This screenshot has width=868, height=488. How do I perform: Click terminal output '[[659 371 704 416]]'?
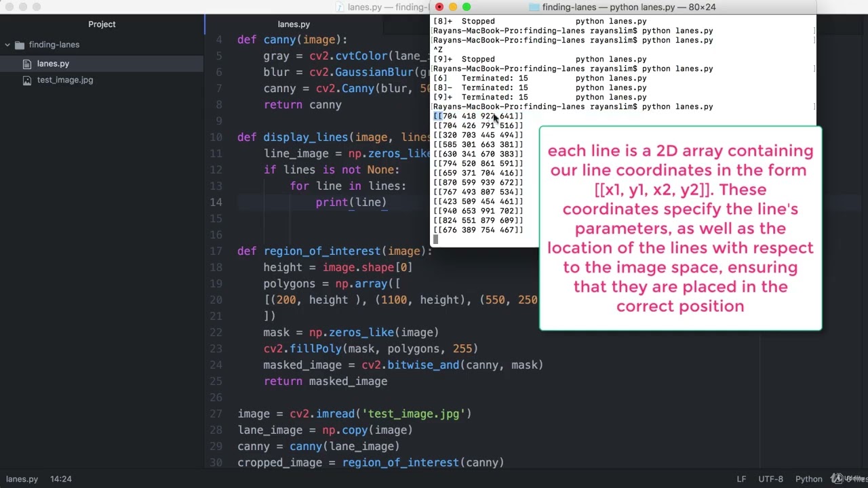[478, 173]
